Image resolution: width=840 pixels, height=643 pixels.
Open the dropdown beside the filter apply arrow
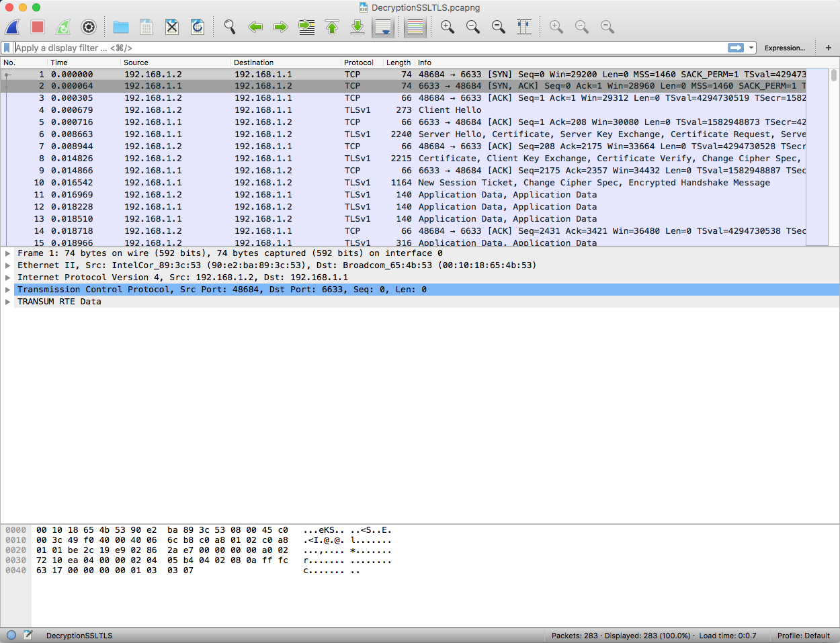click(x=753, y=48)
